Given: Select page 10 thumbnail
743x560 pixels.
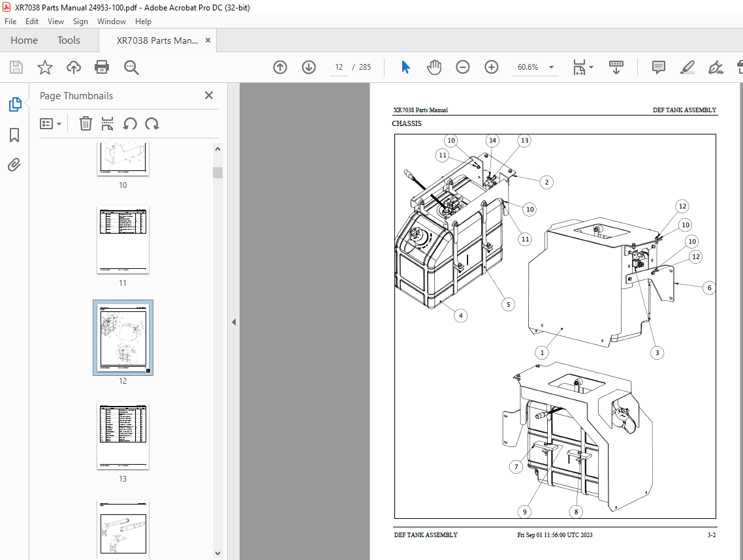Looking at the screenshot, I should pyautogui.click(x=123, y=159).
